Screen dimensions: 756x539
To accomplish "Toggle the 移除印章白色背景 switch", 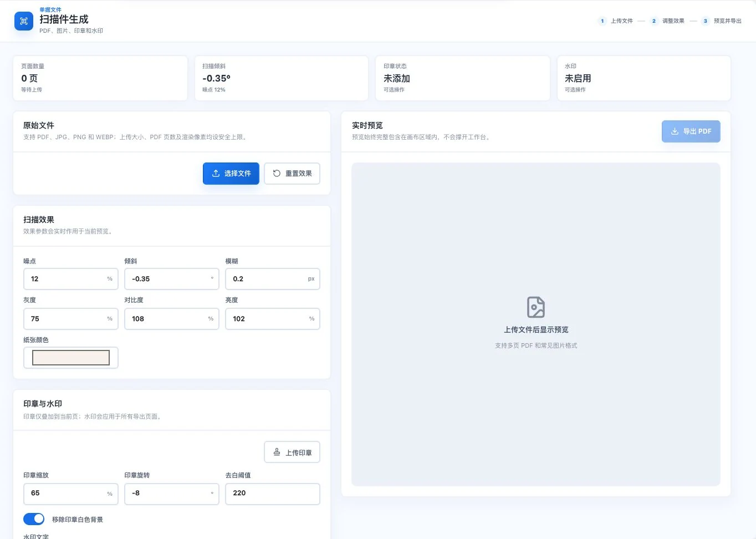I will click(x=34, y=519).
